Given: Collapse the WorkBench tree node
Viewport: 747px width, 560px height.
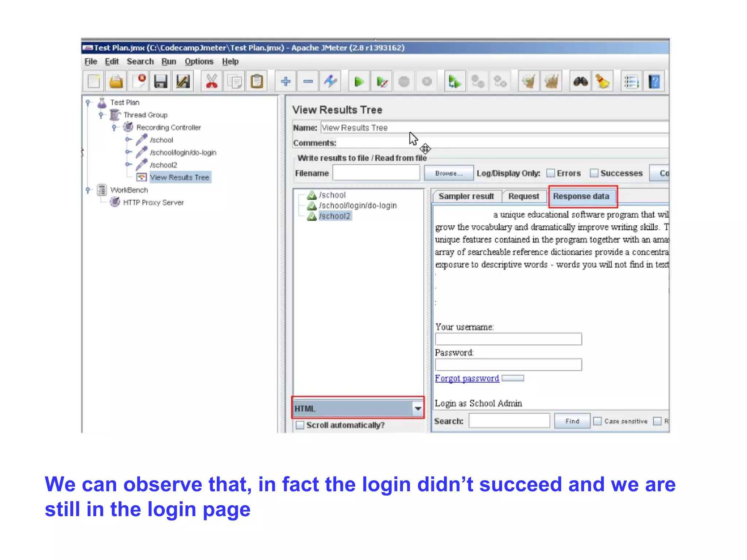Looking at the screenshot, I should 88,190.
